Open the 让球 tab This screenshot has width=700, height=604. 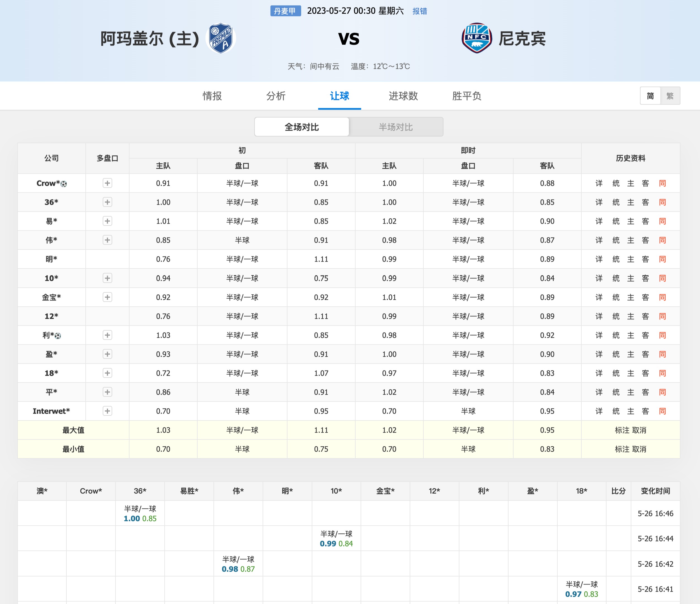pos(339,96)
